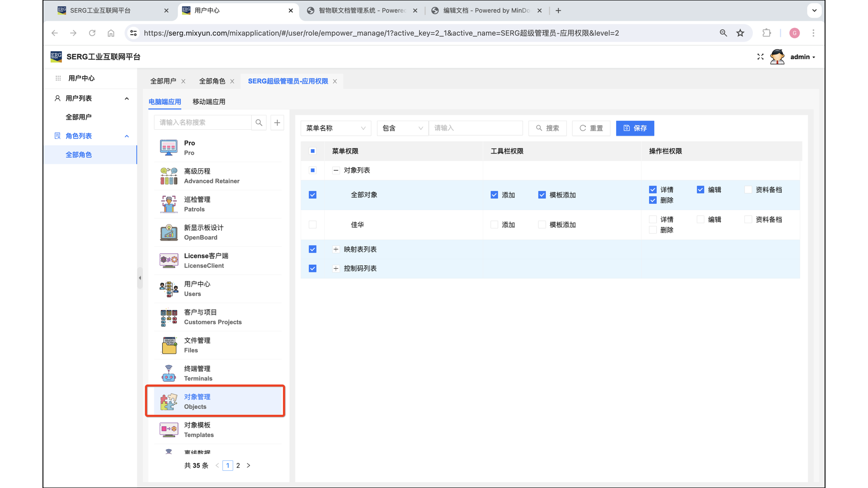The width and height of the screenshot is (868, 488).
Task: Click the 重置 reset button
Action: point(591,128)
